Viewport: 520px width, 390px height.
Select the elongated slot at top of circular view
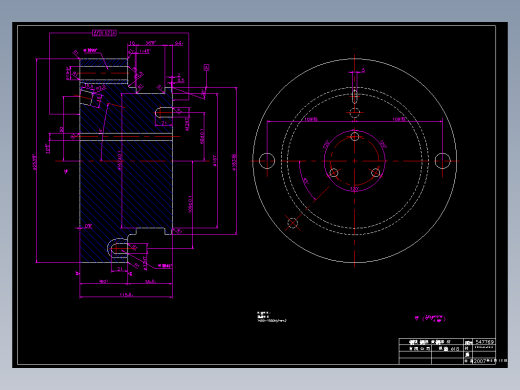coord(355,96)
